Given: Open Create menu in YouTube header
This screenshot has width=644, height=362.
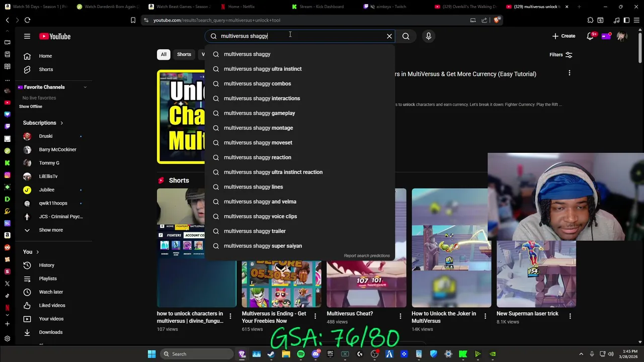Looking at the screenshot, I should click(x=563, y=36).
